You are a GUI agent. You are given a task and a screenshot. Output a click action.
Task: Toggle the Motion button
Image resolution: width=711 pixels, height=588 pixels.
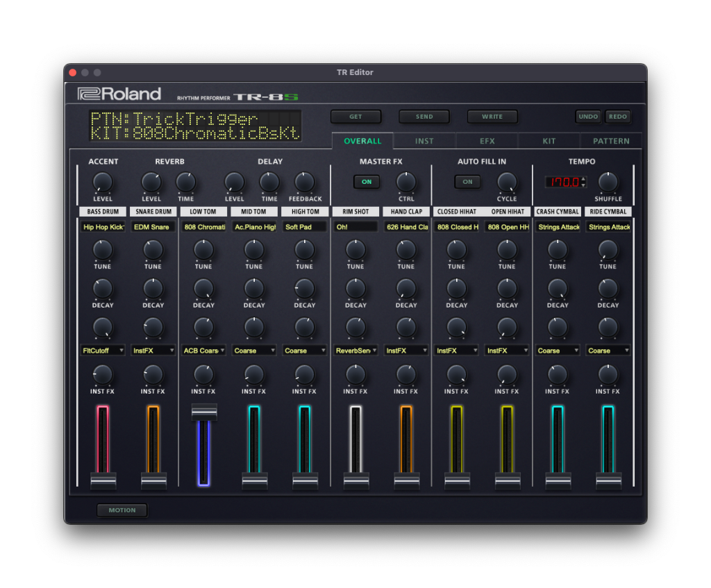click(x=122, y=510)
